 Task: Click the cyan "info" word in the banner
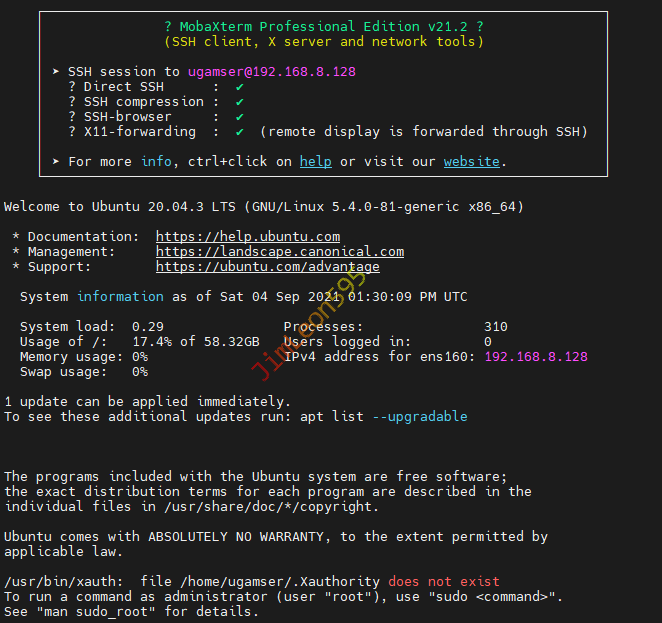point(156,161)
